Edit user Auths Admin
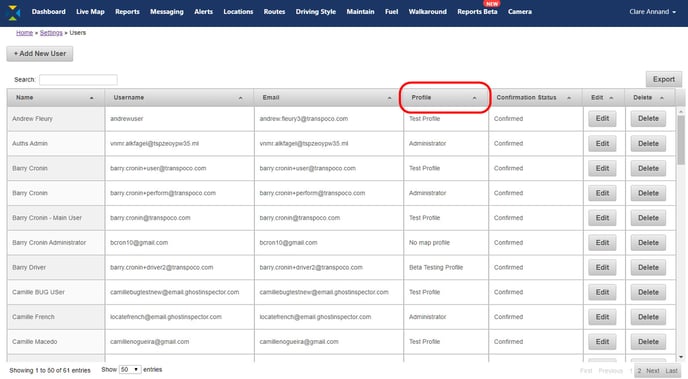The width and height of the screenshot is (688, 379). [602, 143]
